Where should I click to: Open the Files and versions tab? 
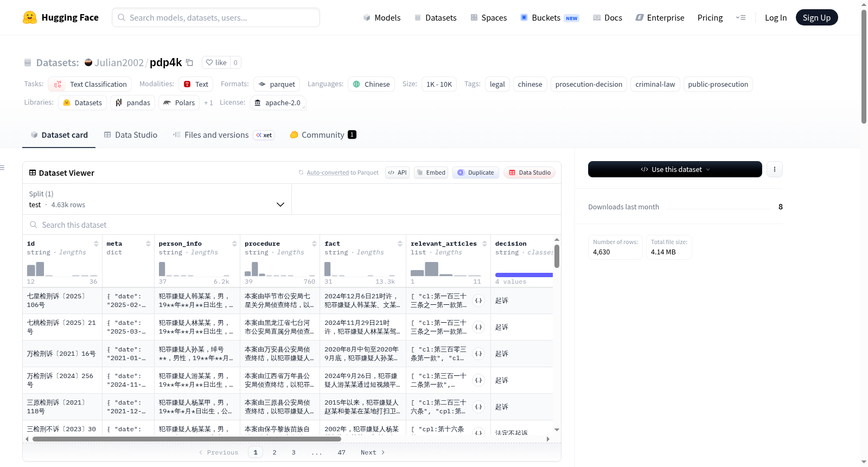[223, 135]
